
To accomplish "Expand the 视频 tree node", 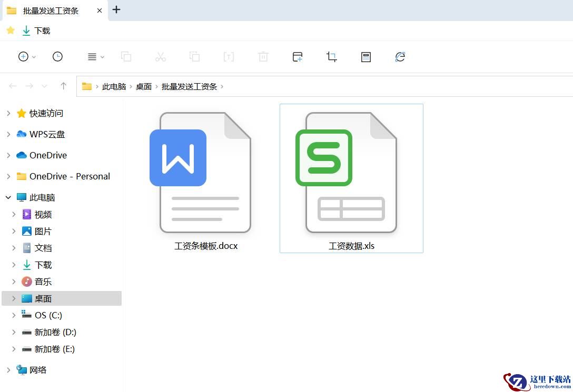I will pyautogui.click(x=14, y=214).
